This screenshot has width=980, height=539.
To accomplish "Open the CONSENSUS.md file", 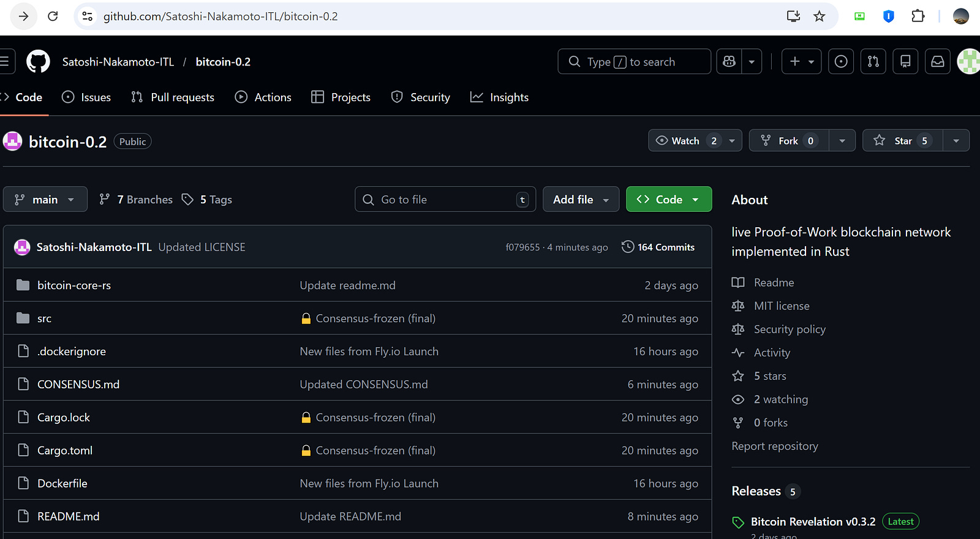I will (x=78, y=385).
